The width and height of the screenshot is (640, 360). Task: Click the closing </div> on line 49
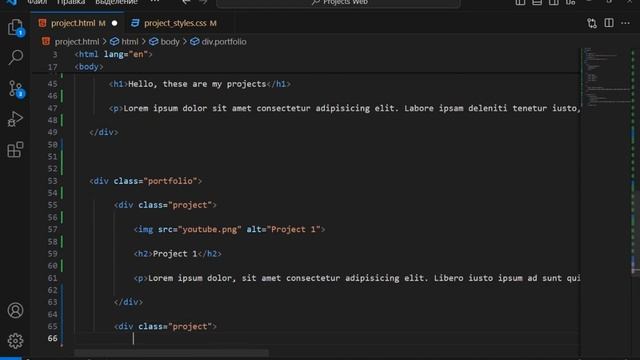pyautogui.click(x=104, y=132)
